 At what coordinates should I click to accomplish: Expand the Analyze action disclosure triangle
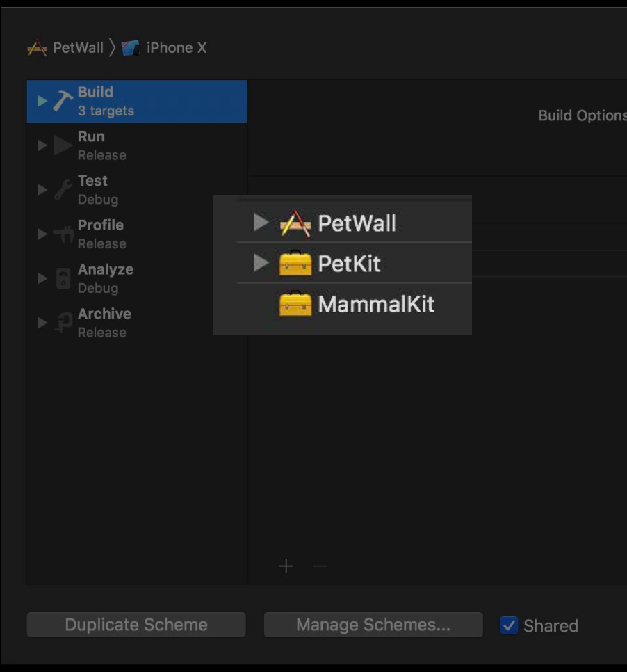[42, 278]
